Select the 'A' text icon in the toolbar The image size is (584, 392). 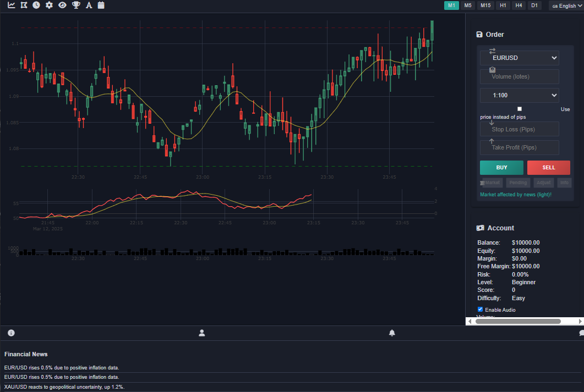(89, 5)
